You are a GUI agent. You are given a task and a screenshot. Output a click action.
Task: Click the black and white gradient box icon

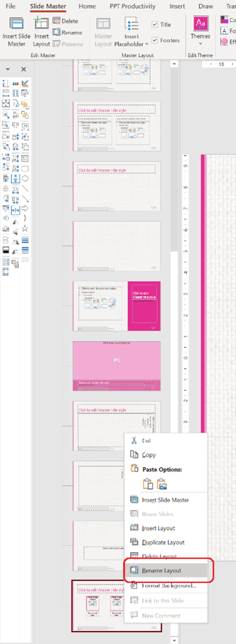click(x=6, y=249)
